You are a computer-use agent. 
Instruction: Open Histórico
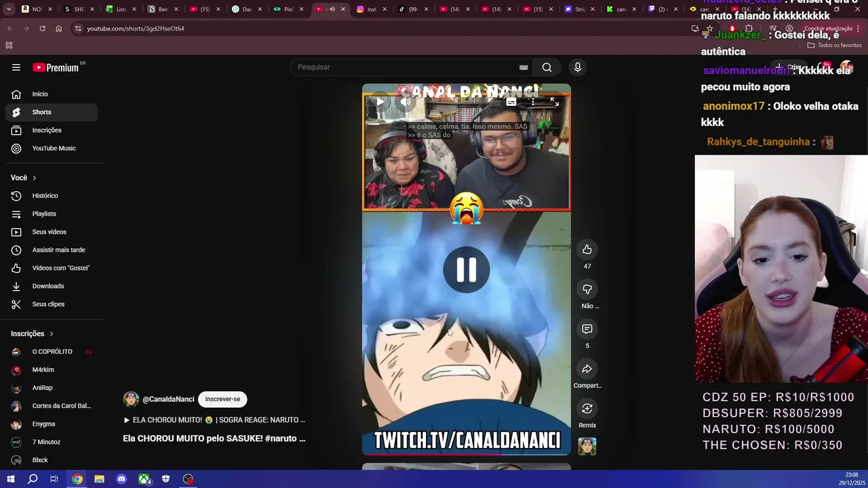[52, 196]
